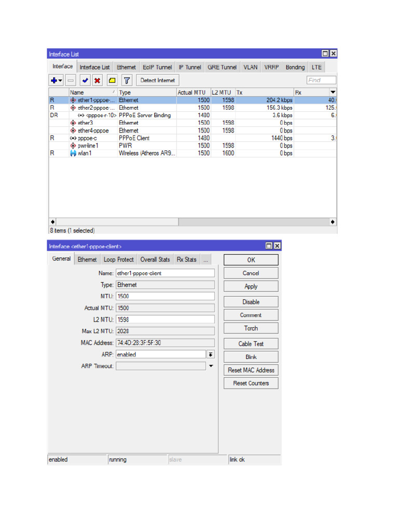This screenshot has width=399, height=532.
Task: Open the Loop Protect tab
Action: 118,260
